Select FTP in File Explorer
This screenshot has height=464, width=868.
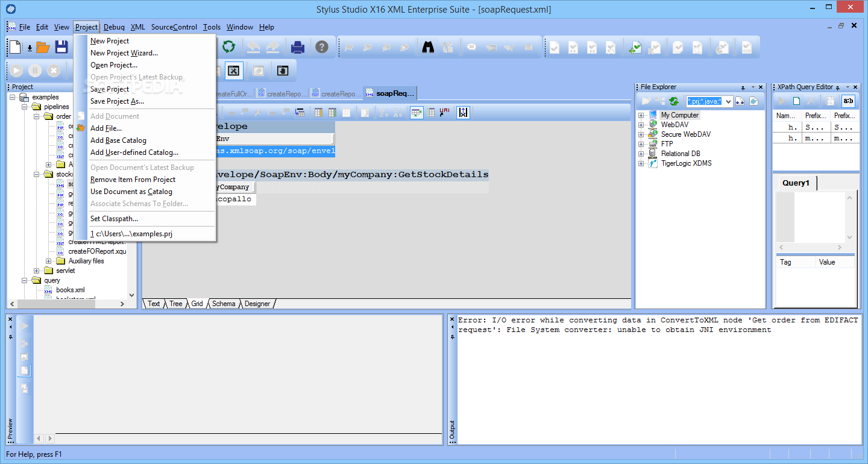point(667,144)
